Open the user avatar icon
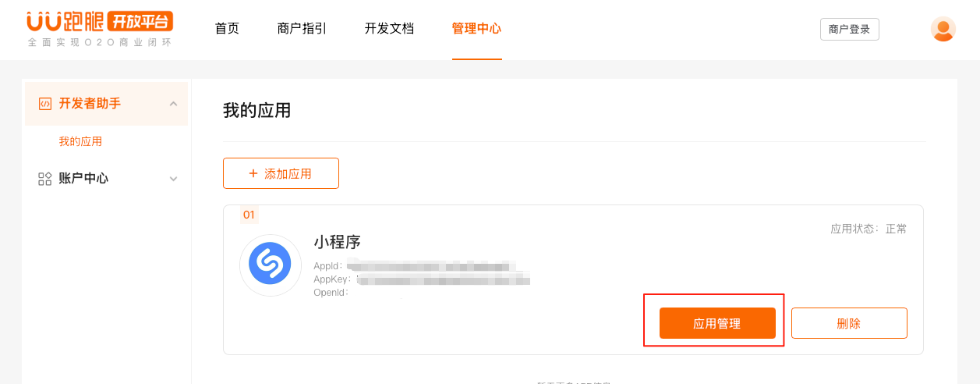The width and height of the screenshot is (980, 384). pyautogui.click(x=943, y=29)
